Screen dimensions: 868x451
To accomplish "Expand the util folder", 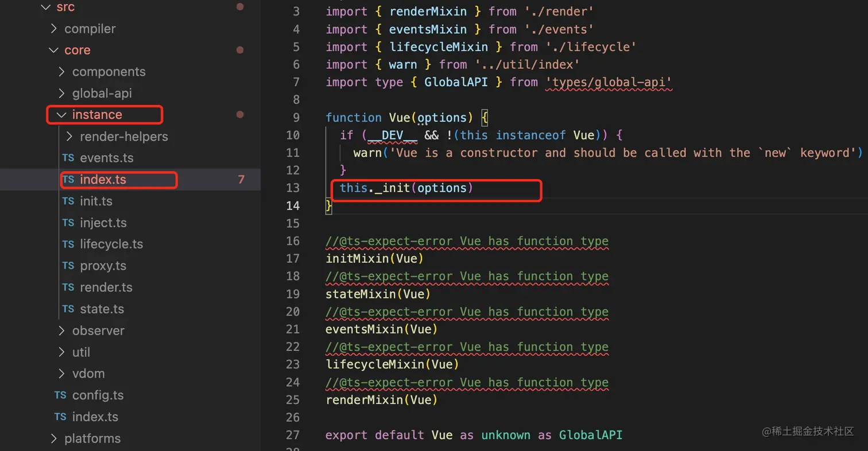I will click(61, 352).
